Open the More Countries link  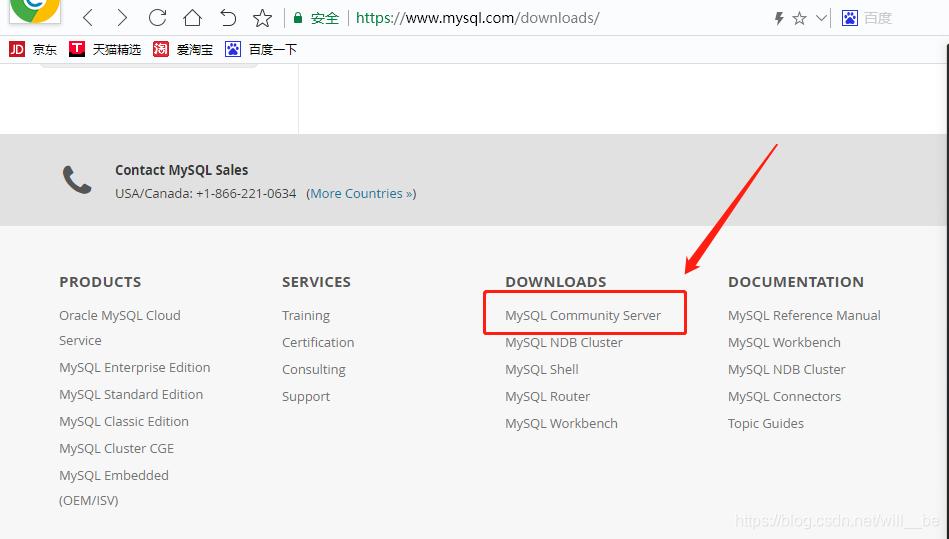click(361, 194)
